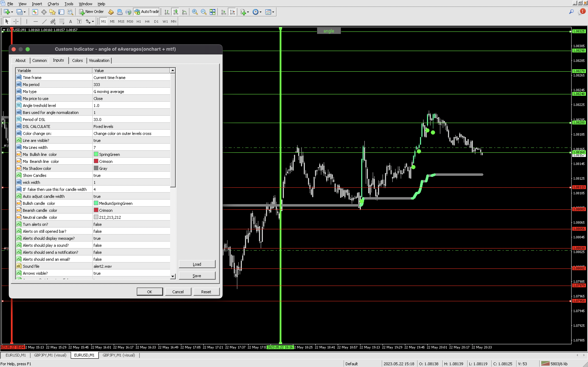Click the SpringGreen Ma Bullish line swatch

tap(96, 154)
